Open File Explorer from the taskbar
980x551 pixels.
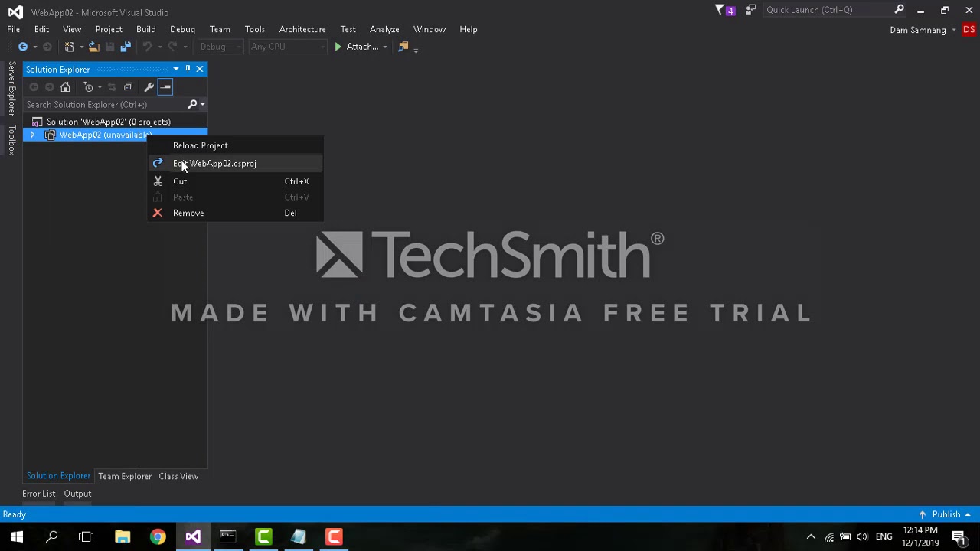tap(122, 536)
